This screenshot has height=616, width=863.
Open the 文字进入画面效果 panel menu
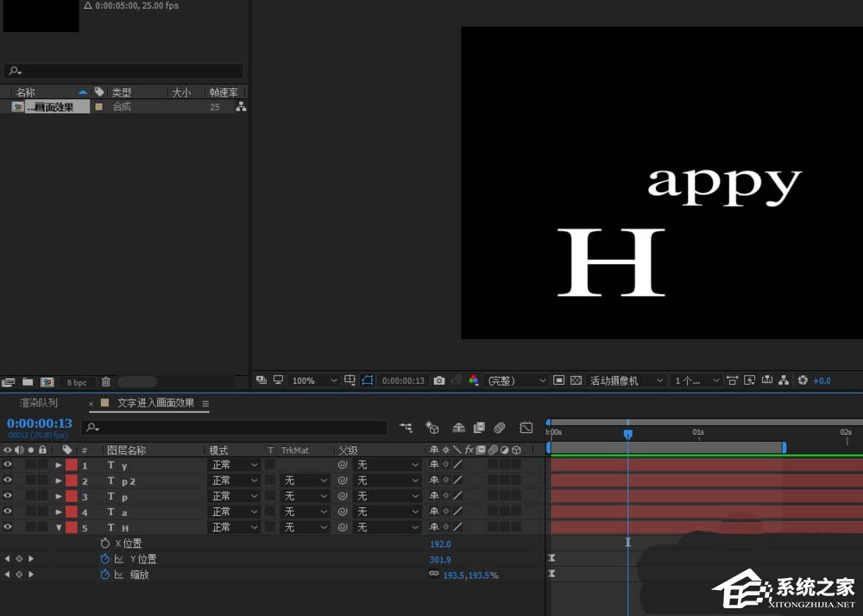click(205, 403)
